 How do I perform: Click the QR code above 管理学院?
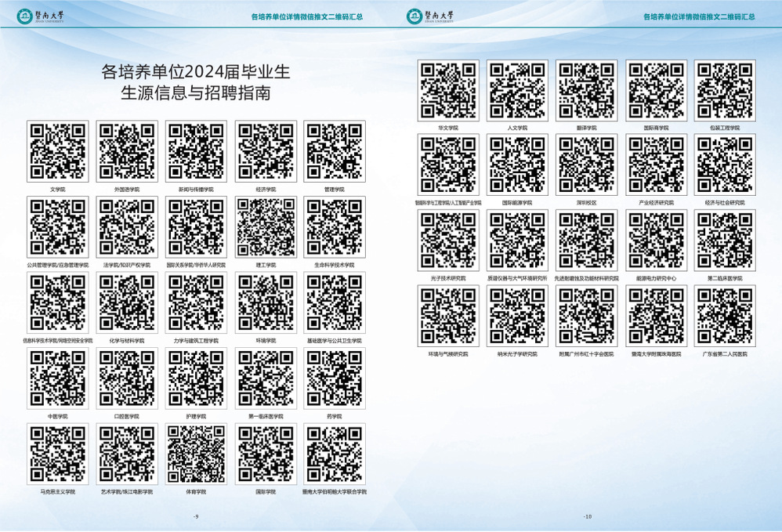click(x=334, y=151)
